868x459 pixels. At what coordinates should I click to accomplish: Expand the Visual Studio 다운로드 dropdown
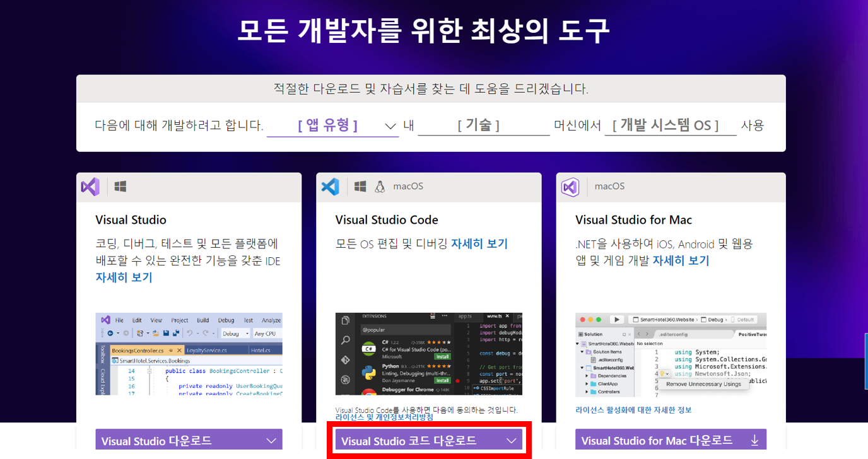pos(189,441)
